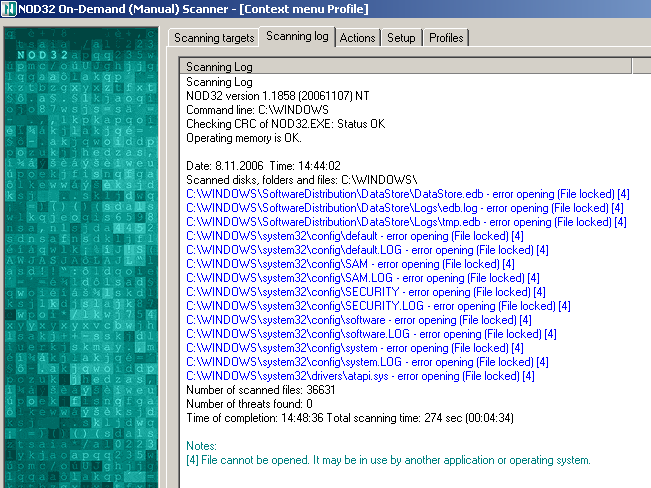This screenshot has width=651, height=488.
Task: Click the config\system locked entry
Action: point(355,348)
